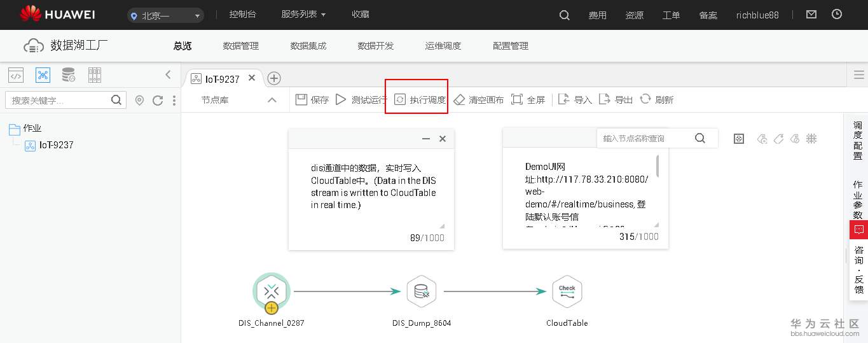The height and width of the screenshot is (343, 868).
Task: Close the DIS stream note box
Action: (x=443, y=139)
